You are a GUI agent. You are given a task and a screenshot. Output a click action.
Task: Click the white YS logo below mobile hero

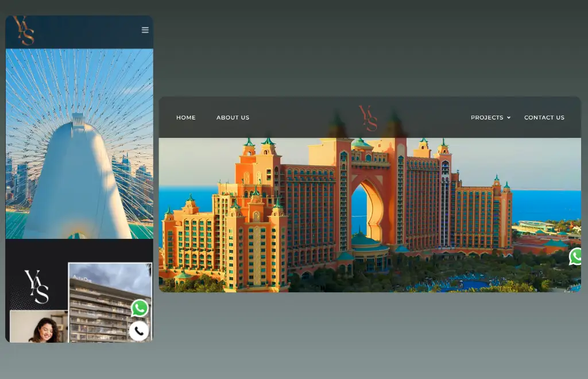(x=37, y=287)
